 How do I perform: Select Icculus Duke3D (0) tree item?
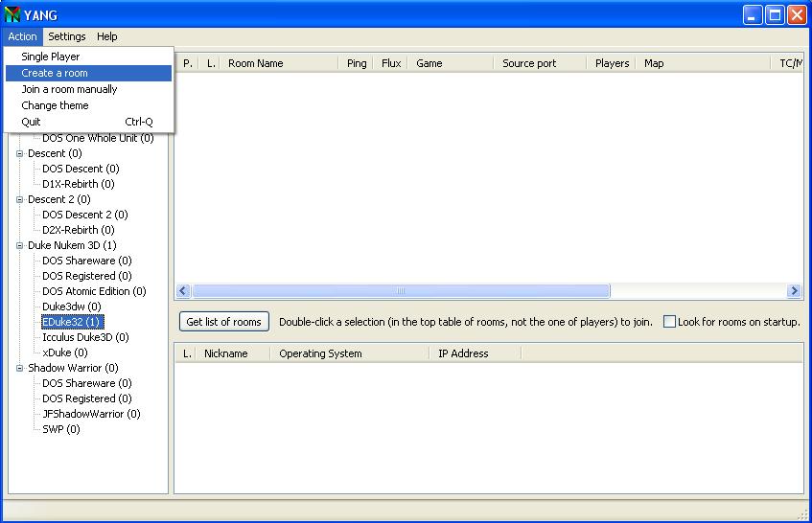[x=85, y=337]
